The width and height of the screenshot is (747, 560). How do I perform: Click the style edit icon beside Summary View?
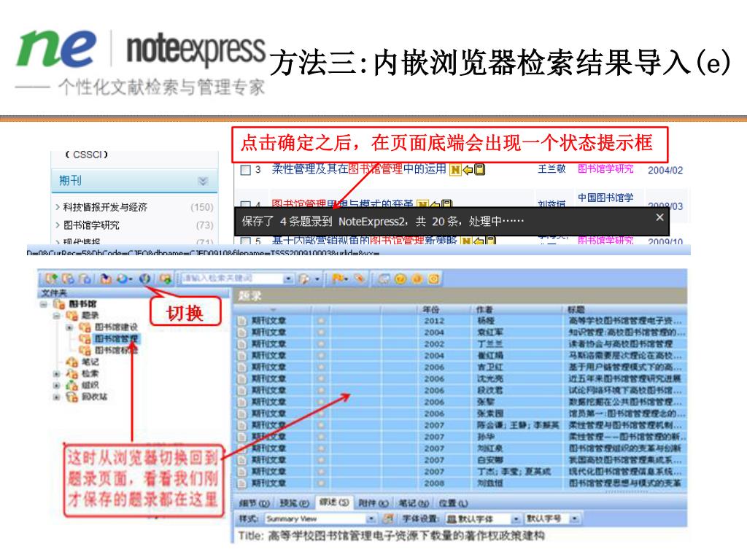coord(389,518)
